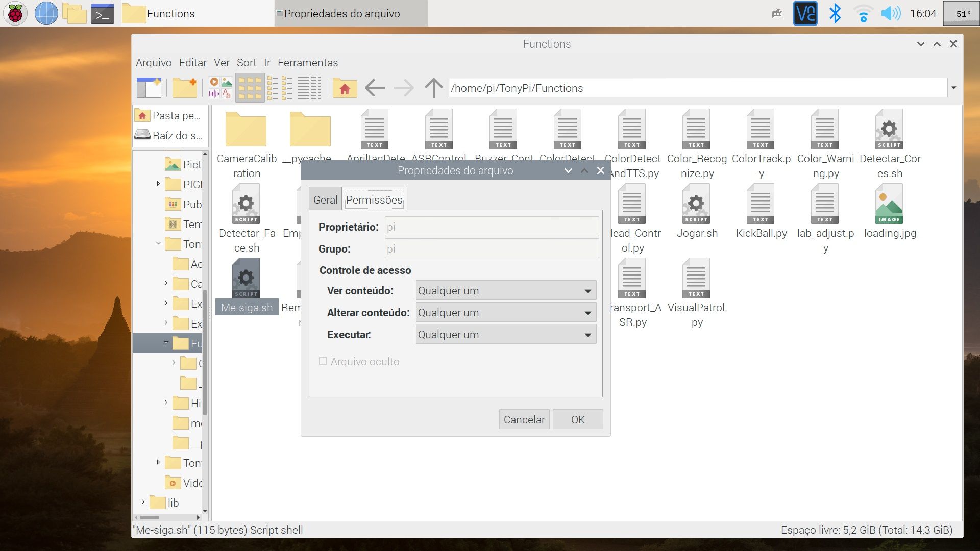Click the Detectar_Face.sh script icon

(246, 205)
